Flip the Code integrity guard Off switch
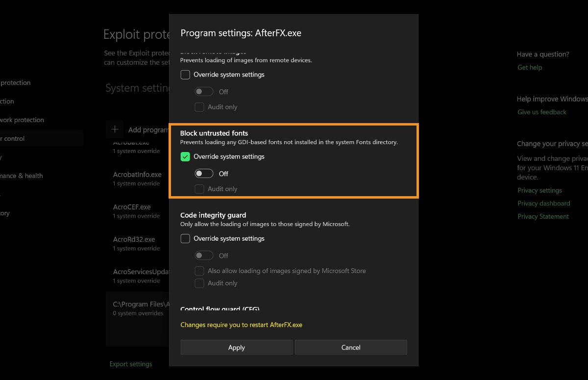Viewport: 588px width, 380px height. point(203,255)
